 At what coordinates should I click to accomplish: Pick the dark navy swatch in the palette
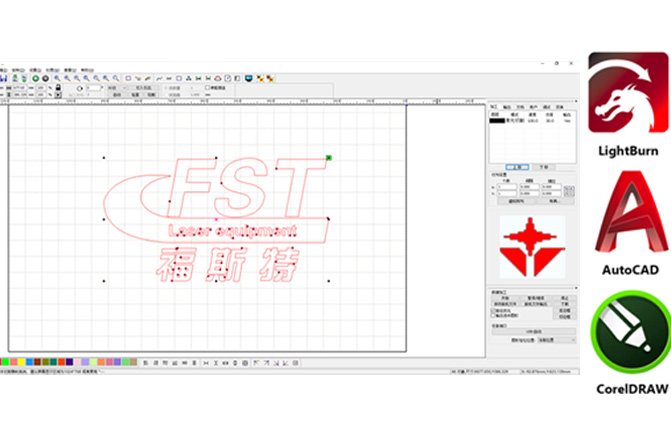coord(69,362)
